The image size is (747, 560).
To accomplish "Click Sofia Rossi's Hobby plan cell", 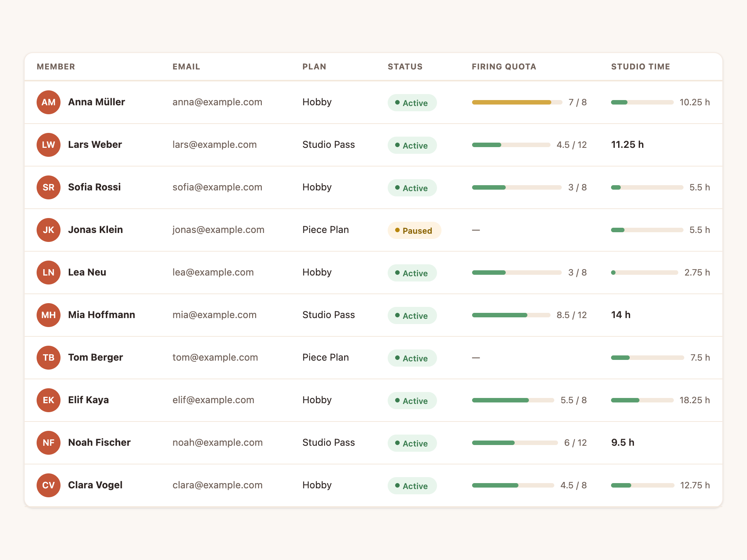I will (317, 187).
